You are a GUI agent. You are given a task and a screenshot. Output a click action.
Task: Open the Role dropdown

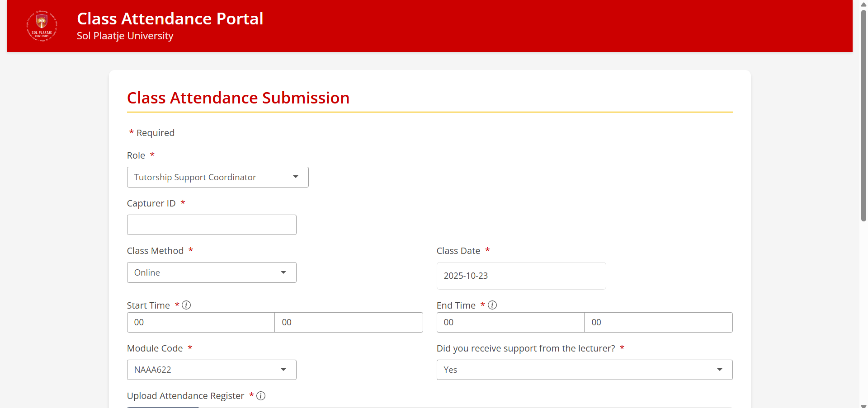[x=217, y=177]
